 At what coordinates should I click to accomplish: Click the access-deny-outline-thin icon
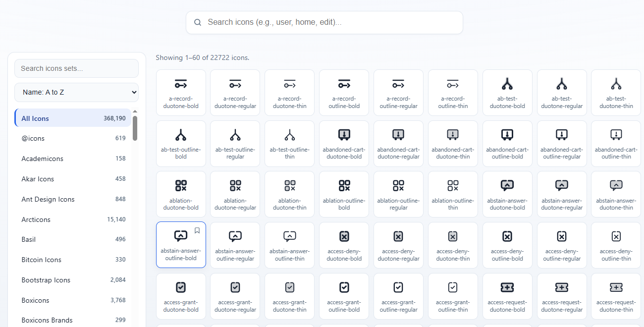point(616,245)
